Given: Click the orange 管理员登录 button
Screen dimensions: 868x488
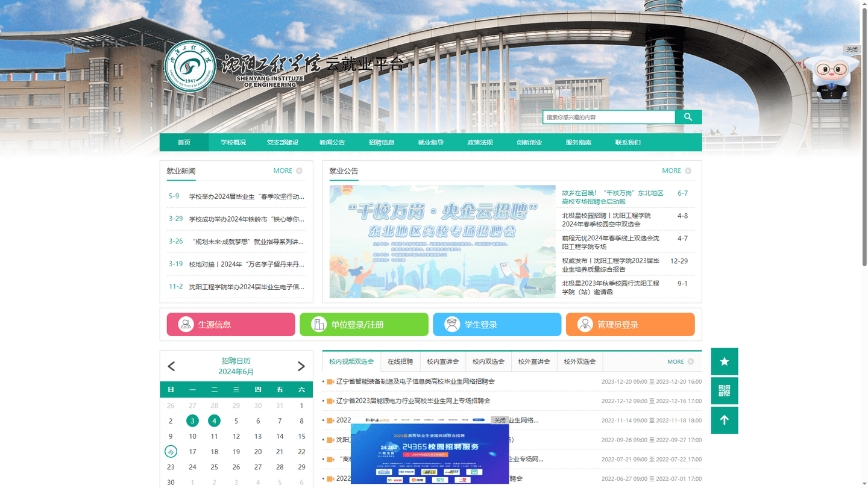Looking at the screenshot, I should pos(631,324).
